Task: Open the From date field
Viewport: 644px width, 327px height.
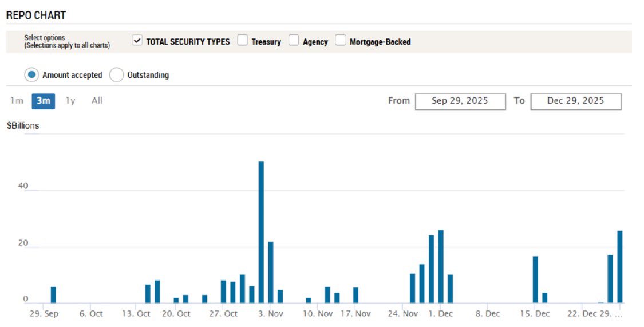Action: pyautogui.click(x=460, y=101)
